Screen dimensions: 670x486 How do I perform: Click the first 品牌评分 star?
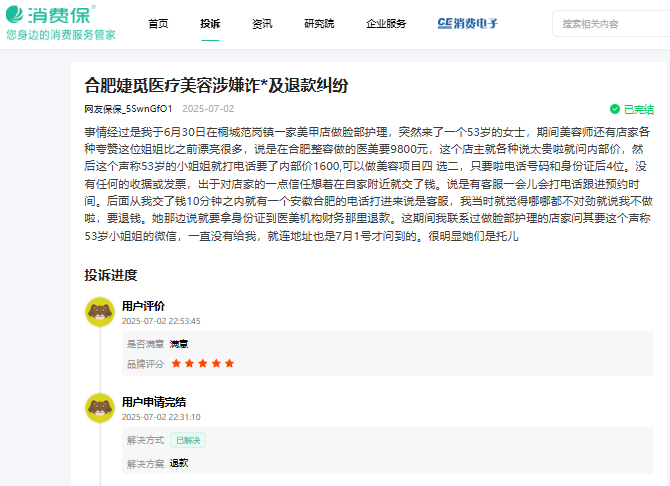176,363
